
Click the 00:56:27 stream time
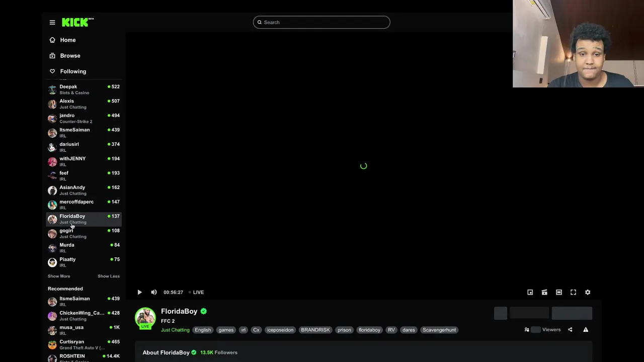pos(173,292)
